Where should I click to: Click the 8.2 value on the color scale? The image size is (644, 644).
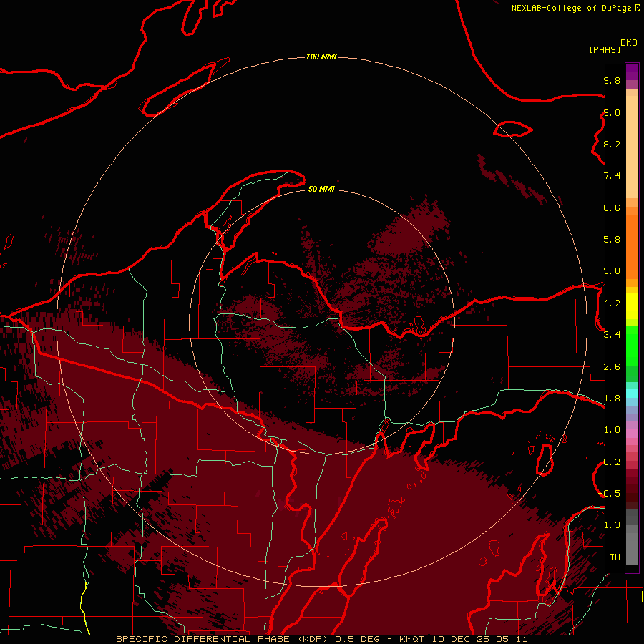tap(612, 144)
